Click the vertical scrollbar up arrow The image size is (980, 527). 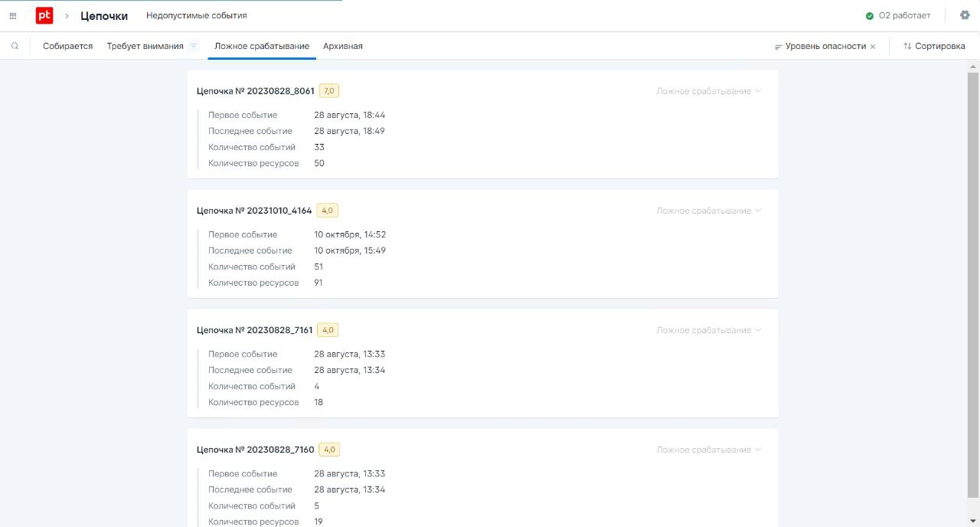coord(972,67)
